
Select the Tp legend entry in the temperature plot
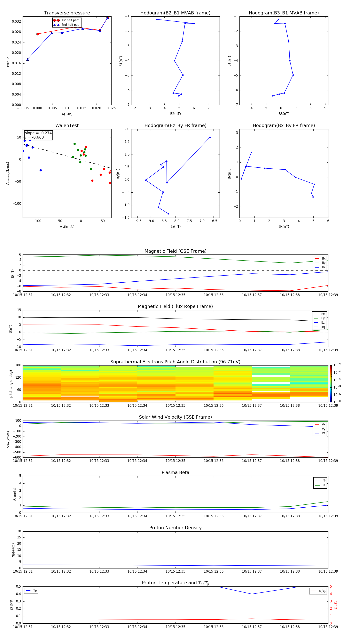(x=31, y=591)
